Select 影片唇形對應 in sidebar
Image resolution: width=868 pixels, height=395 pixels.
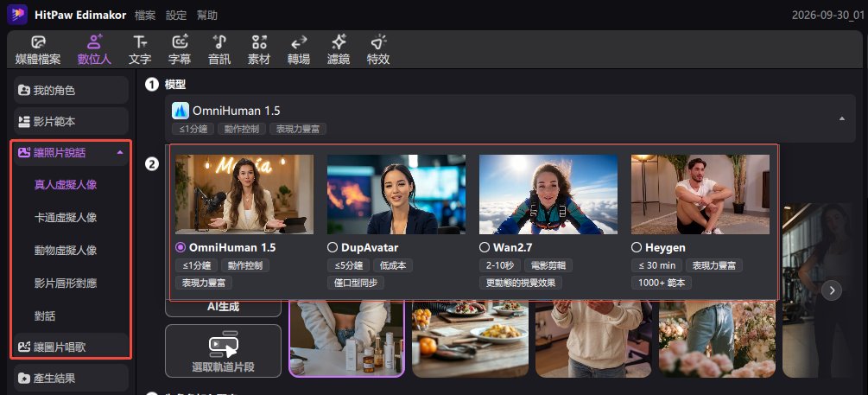click(x=66, y=284)
